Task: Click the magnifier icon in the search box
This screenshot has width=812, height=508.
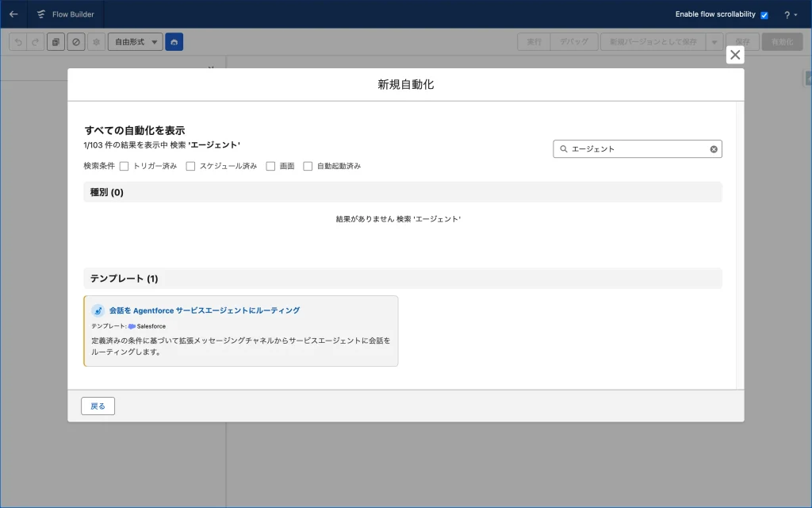Action: 564,149
